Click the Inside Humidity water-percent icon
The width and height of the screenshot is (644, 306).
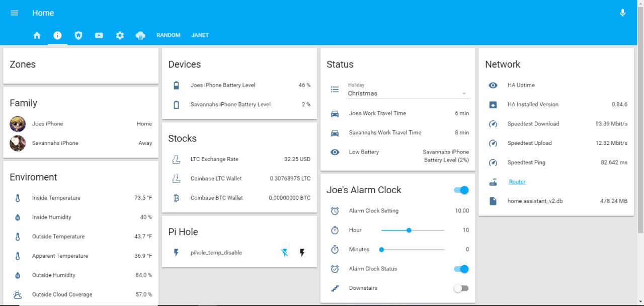coord(18,217)
